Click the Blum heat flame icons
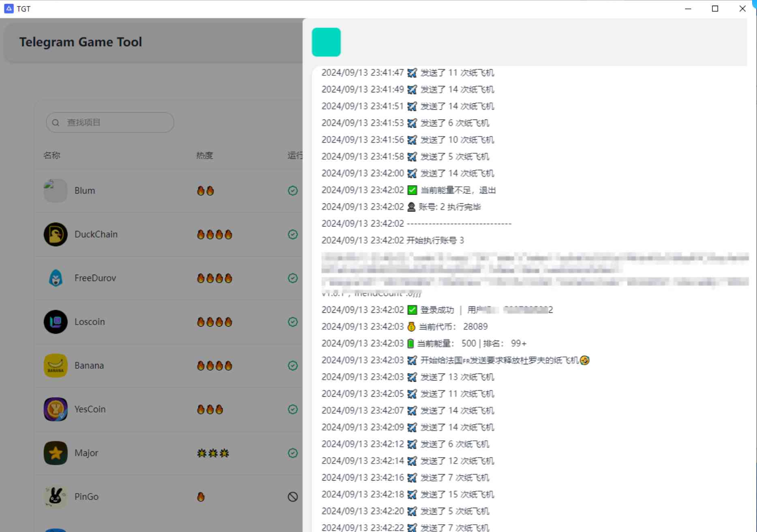 tap(205, 190)
